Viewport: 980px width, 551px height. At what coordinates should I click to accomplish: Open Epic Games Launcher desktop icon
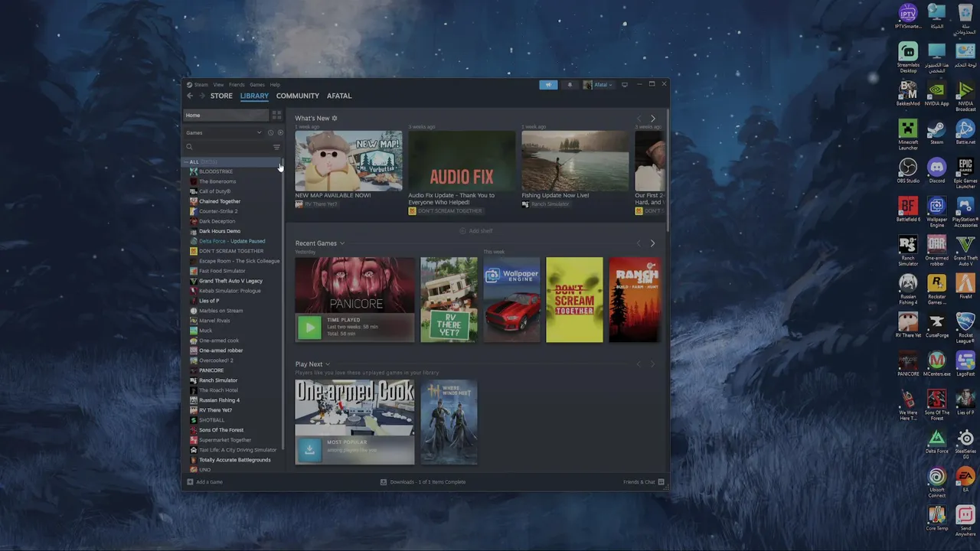(965, 172)
